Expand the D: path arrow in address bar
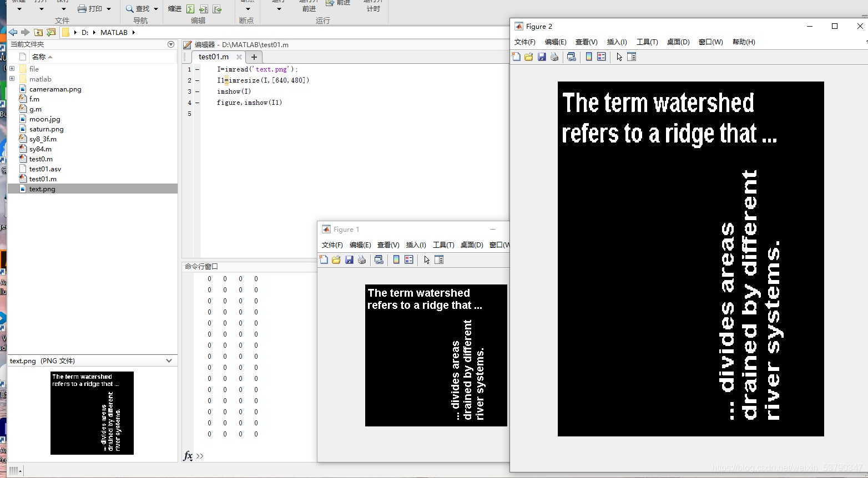This screenshot has width=868, height=478. pos(94,32)
